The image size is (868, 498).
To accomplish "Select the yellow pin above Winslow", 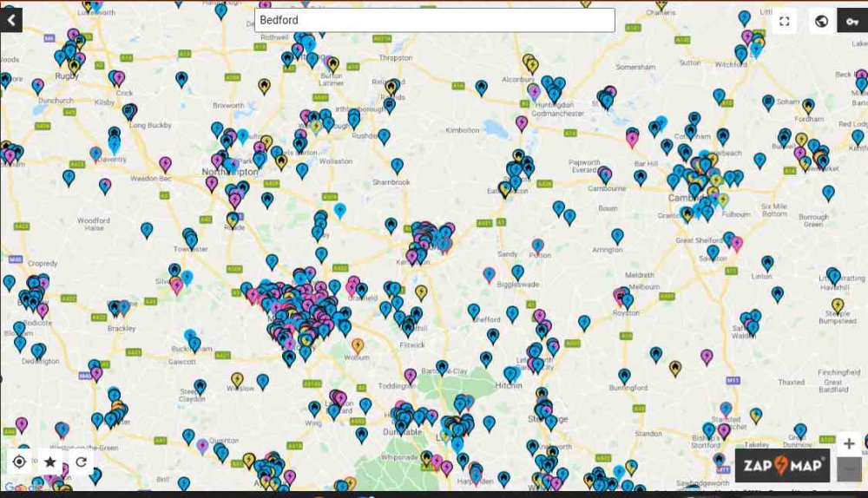I will [237, 380].
